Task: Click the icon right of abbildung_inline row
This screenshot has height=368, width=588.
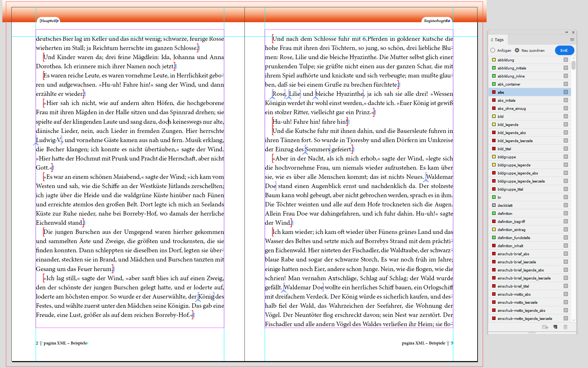Action: click(x=566, y=76)
